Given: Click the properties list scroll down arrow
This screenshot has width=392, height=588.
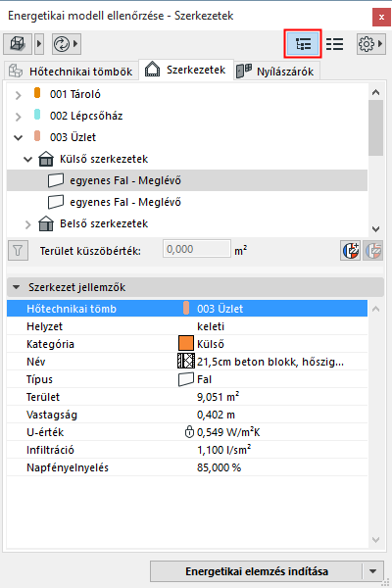Looking at the screenshot, I should pos(376,540).
